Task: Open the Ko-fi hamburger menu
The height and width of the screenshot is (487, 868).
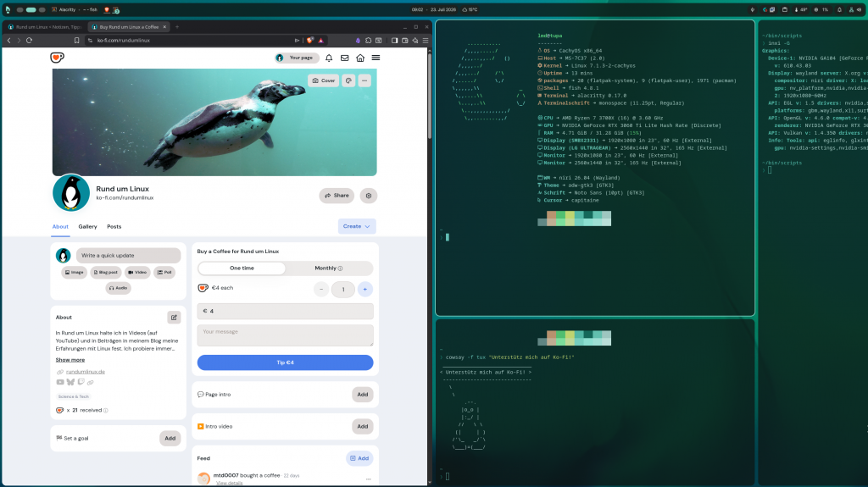Action: 376,58
